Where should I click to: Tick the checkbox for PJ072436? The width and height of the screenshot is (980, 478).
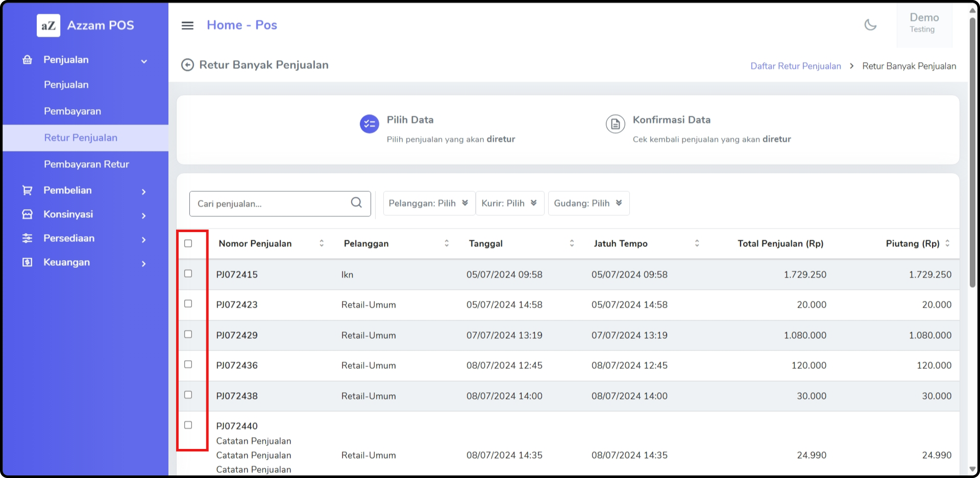point(188,365)
